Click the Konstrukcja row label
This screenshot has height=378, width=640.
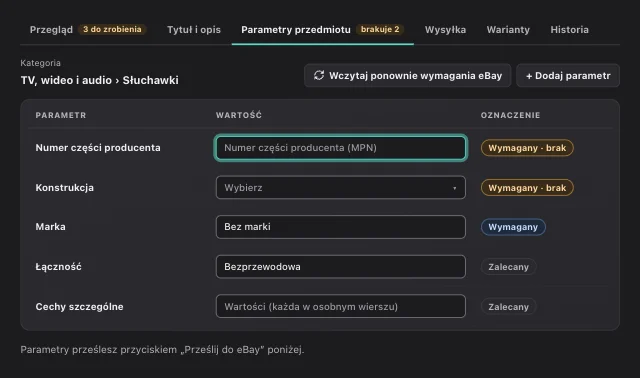point(64,188)
